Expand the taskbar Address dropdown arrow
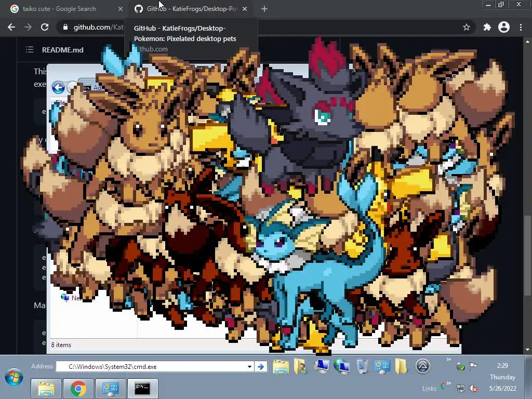Image resolution: width=532 pixels, height=399 pixels. pos(250,366)
